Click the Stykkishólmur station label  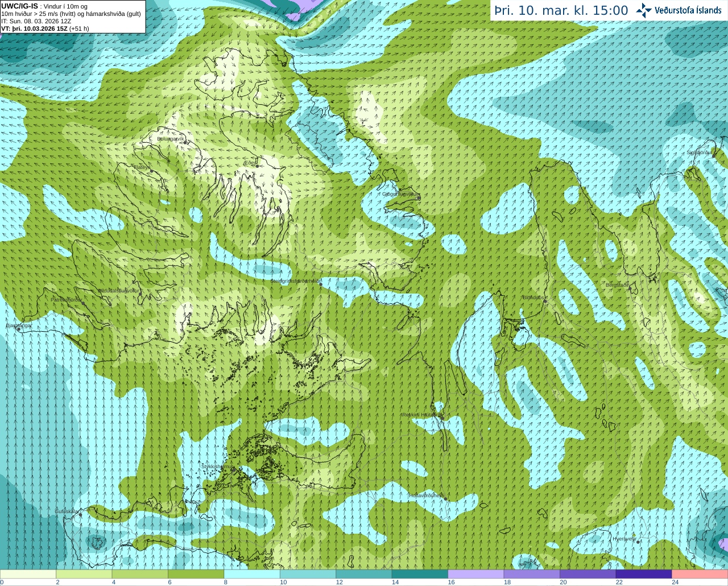pos(217,467)
